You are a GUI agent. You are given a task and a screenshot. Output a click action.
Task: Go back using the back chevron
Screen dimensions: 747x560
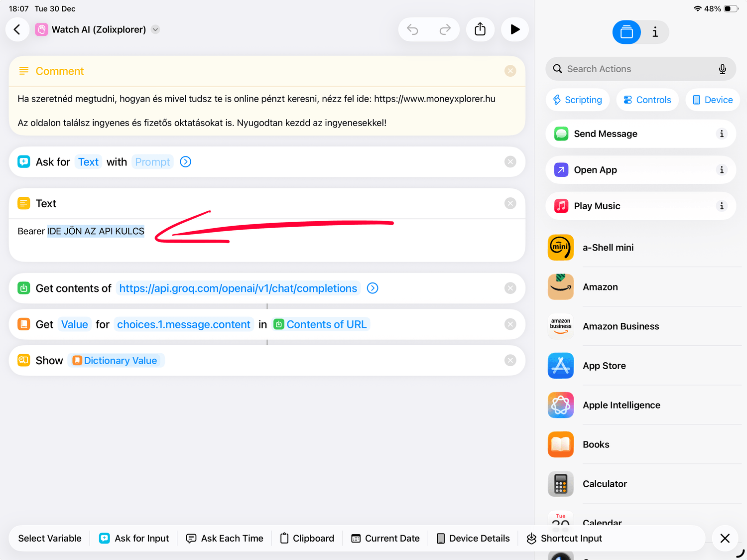pos(17,29)
